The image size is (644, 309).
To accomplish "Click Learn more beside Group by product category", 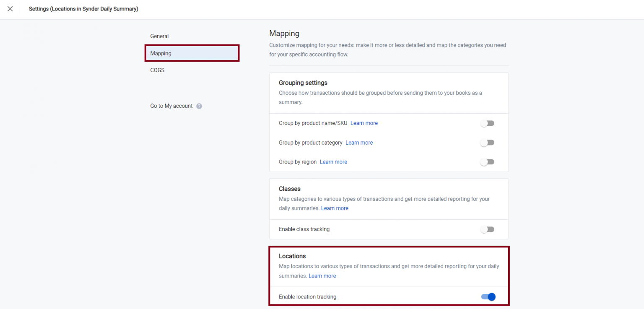I will coord(359,143).
